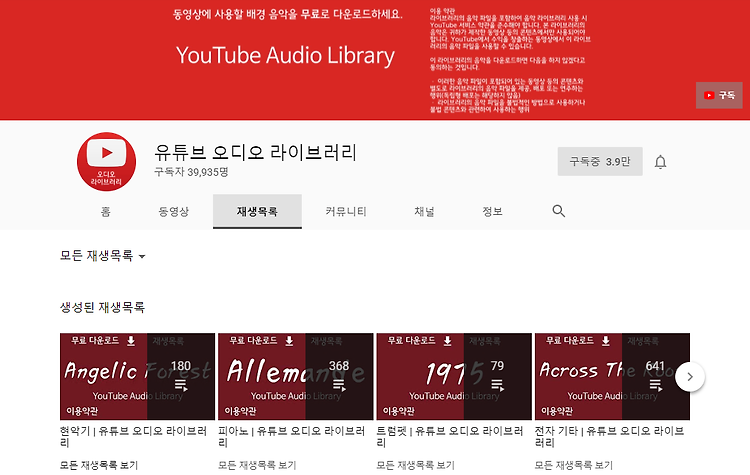
Task: Click 모든 재생목록 보기 under 피아노
Action: tap(257, 465)
